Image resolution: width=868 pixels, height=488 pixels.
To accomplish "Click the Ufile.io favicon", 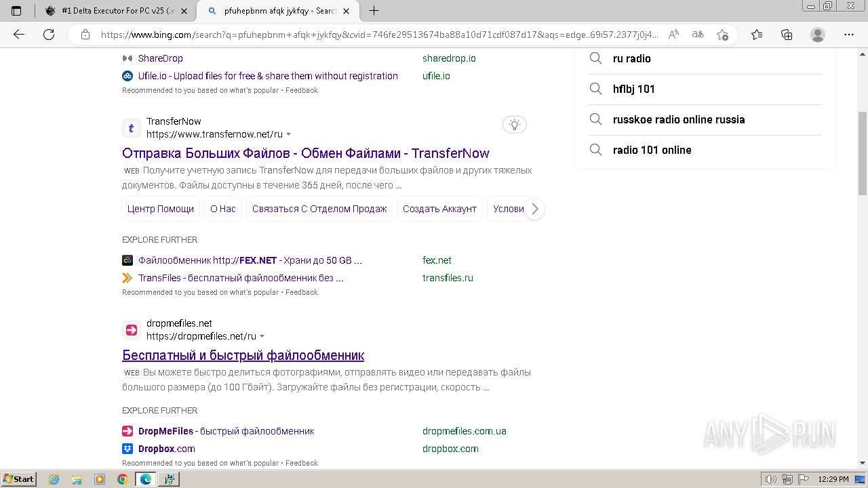I will click(x=127, y=76).
